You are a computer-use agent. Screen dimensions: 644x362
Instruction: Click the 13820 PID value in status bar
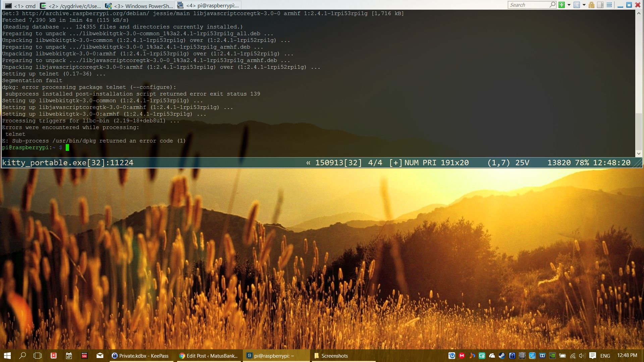pos(559,163)
